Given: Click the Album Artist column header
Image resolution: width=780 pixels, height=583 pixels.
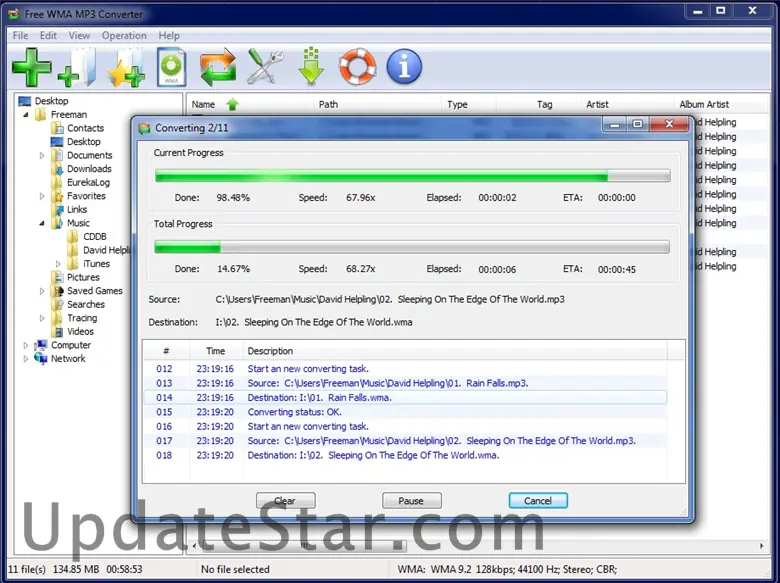Looking at the screenshot, I should [721, 104].
